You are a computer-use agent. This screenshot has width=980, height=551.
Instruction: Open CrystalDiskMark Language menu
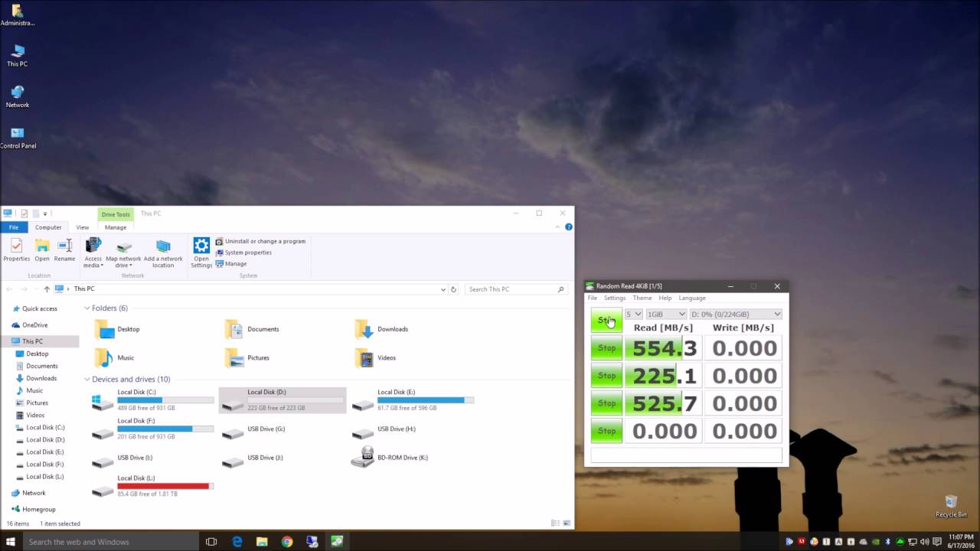(x=692, y=298)
